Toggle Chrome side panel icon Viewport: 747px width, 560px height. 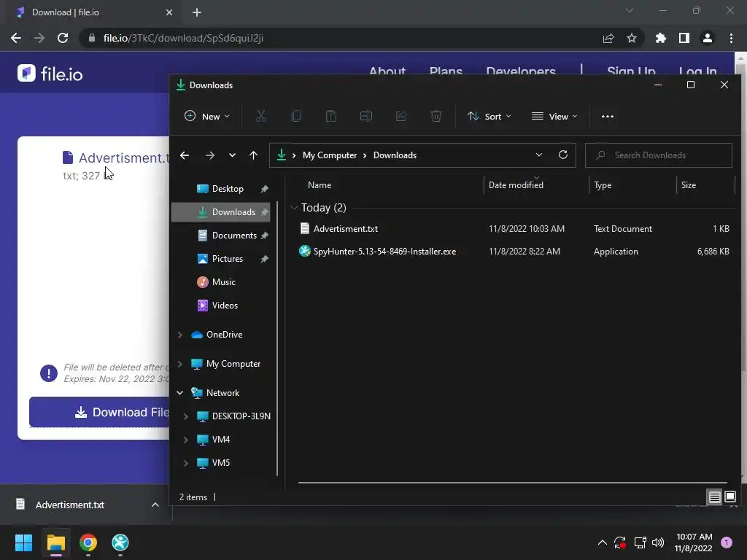(x=684, y=38)
